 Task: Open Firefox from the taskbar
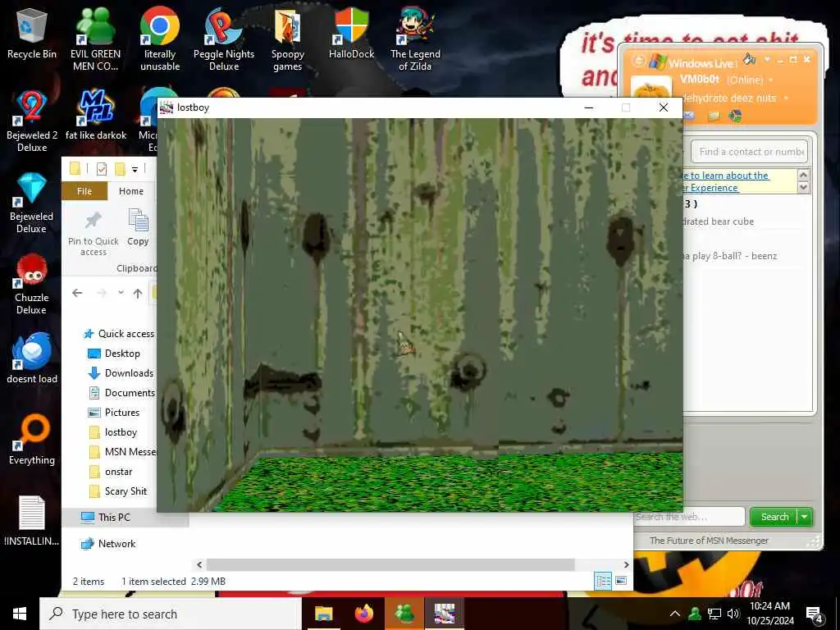click(x=363, y=614)
